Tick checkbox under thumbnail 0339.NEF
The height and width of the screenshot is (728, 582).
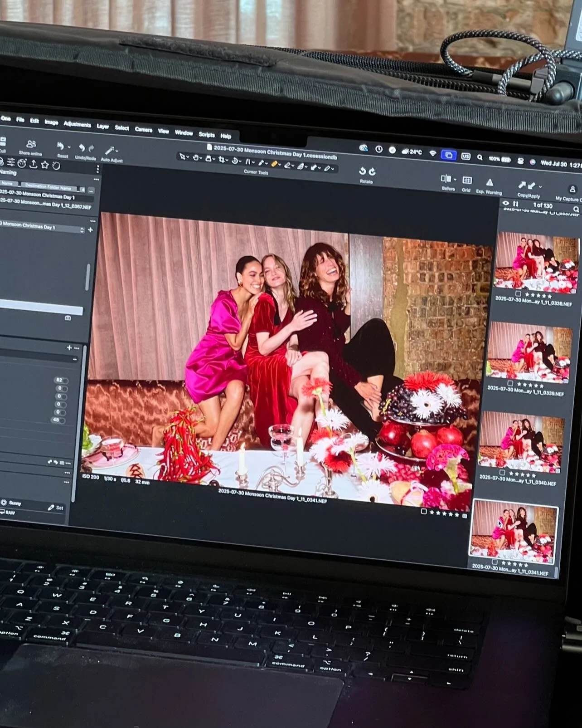pos(510,383)
